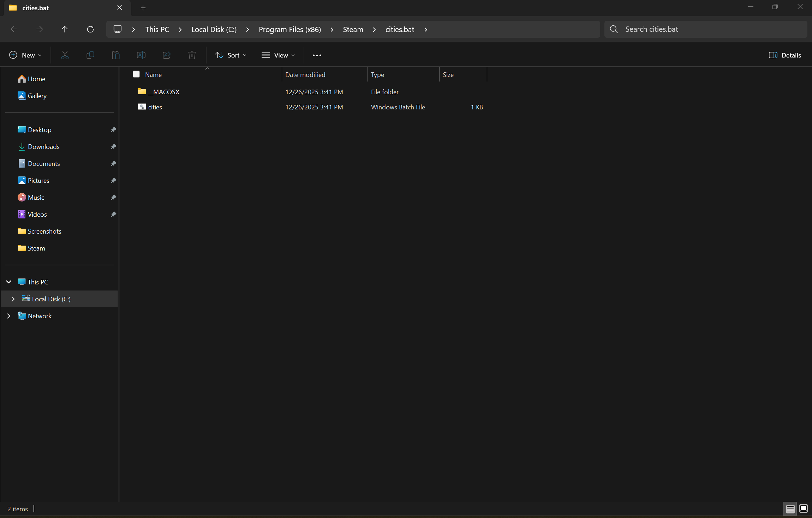
Task: Sort by Type column header
Action: [403, 74]
